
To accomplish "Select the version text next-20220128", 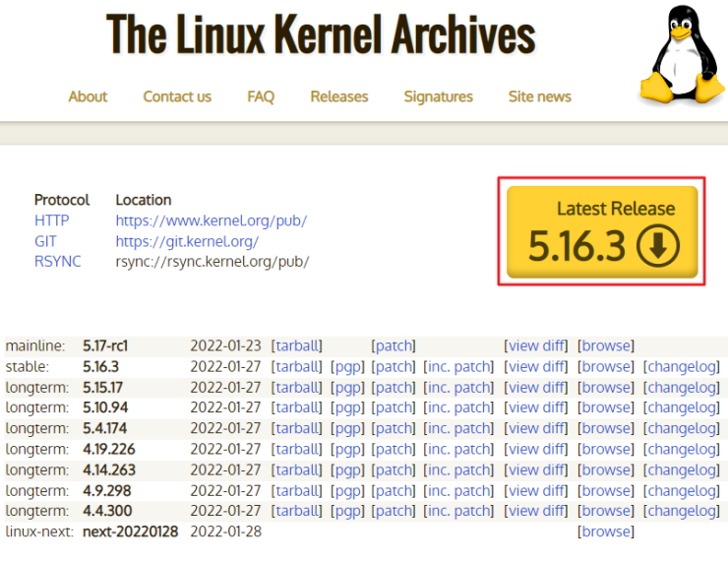I will click(131, 531).
